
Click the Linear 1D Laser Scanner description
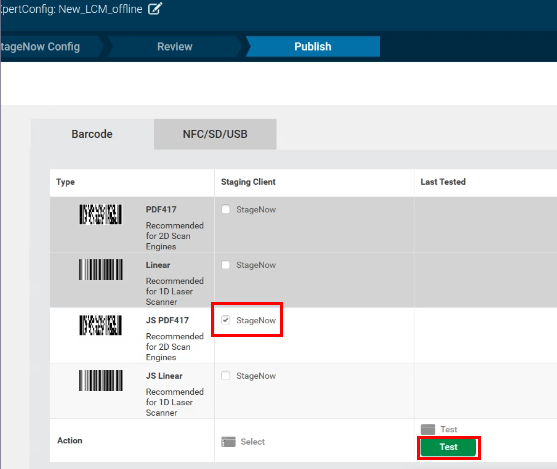(x=174, y=291)
